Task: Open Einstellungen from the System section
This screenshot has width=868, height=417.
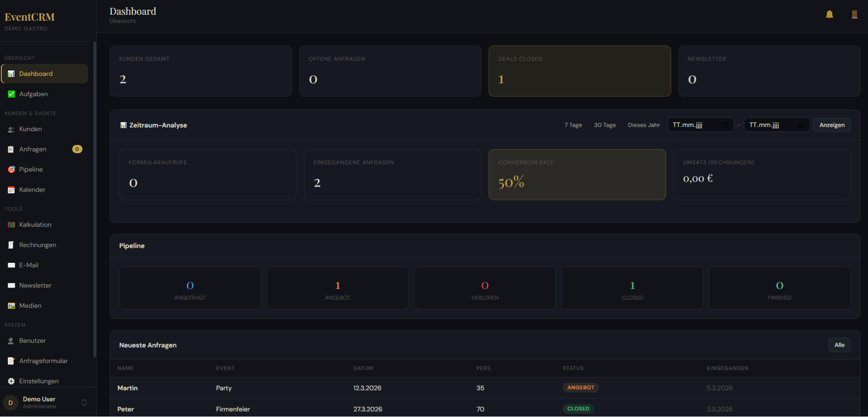Action: [x=39, y=381]
